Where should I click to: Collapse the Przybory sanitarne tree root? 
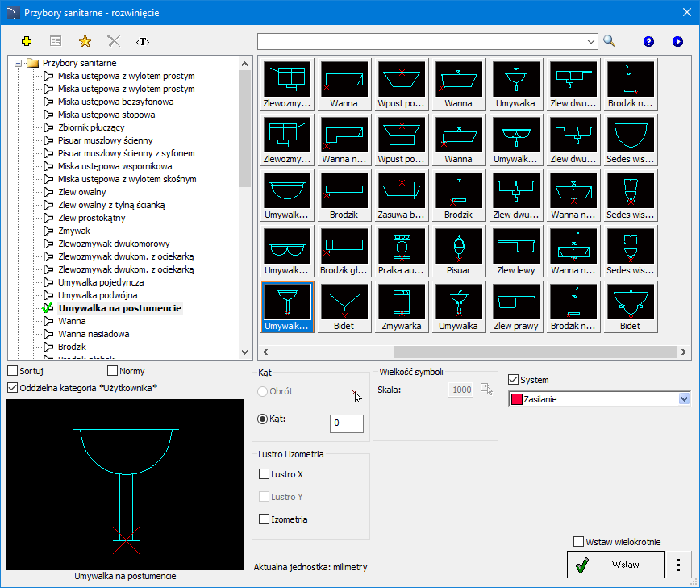coord(18,63)
